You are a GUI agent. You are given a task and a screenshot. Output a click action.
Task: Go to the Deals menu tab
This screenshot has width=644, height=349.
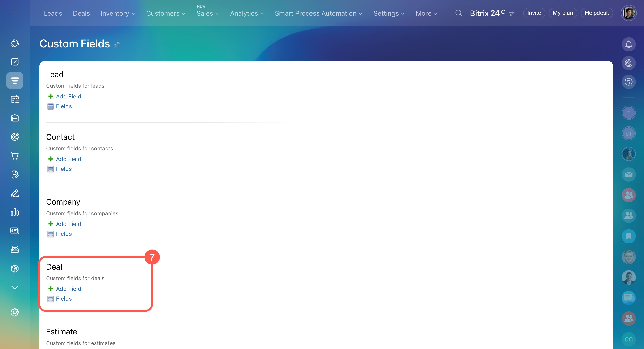click(81, 13)
